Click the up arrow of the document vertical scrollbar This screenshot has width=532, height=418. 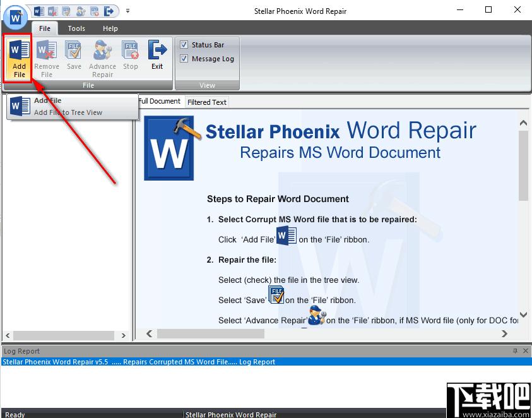[523, 123]
